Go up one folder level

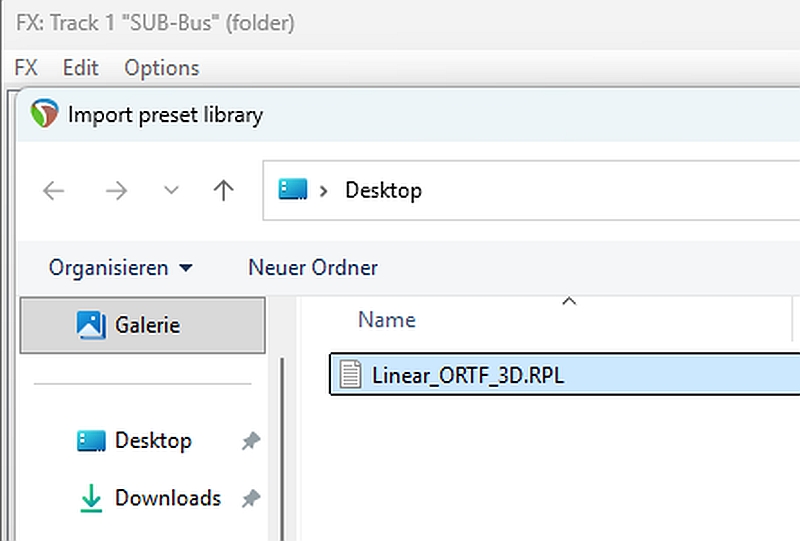pos(223,191)
